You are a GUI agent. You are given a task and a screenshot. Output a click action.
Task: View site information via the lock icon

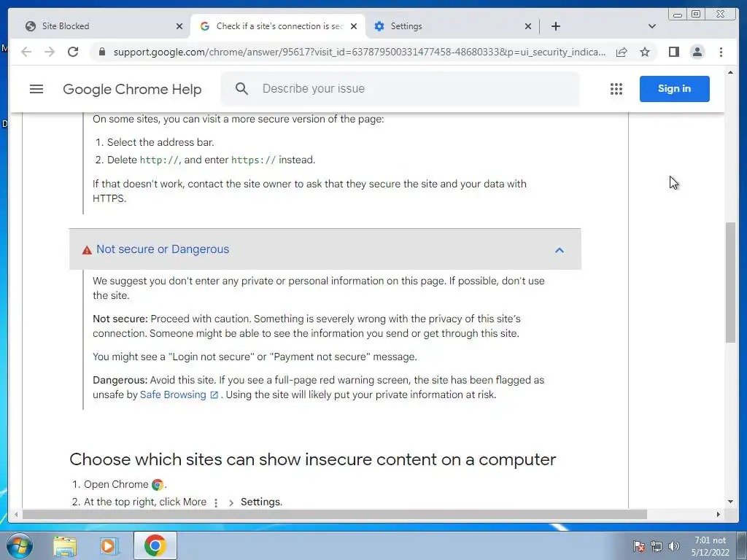point(101,52)
